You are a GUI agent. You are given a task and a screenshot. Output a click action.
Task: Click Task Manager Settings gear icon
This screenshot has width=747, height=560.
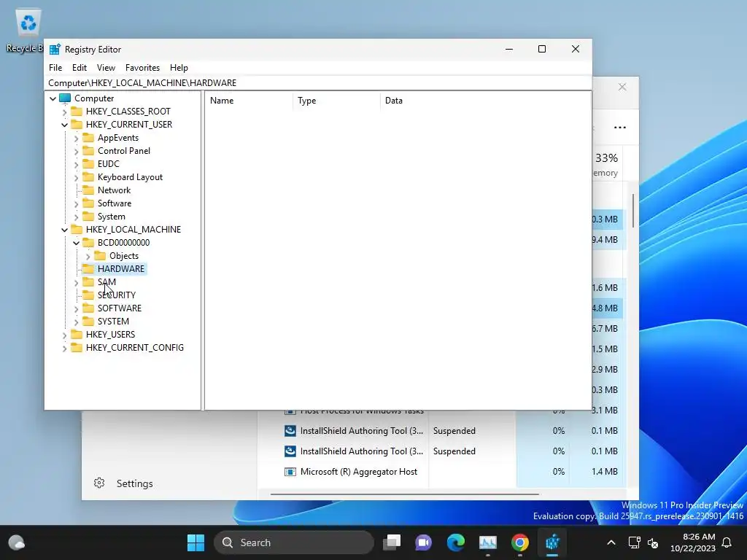[99, 483]
